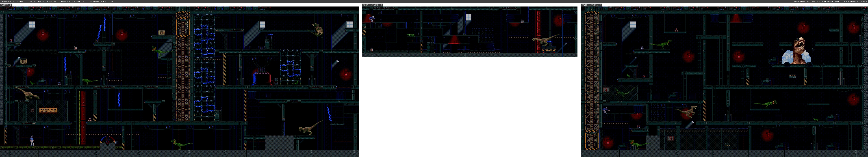Click the "FEBRUARY 2025" date text

point(855,1)
